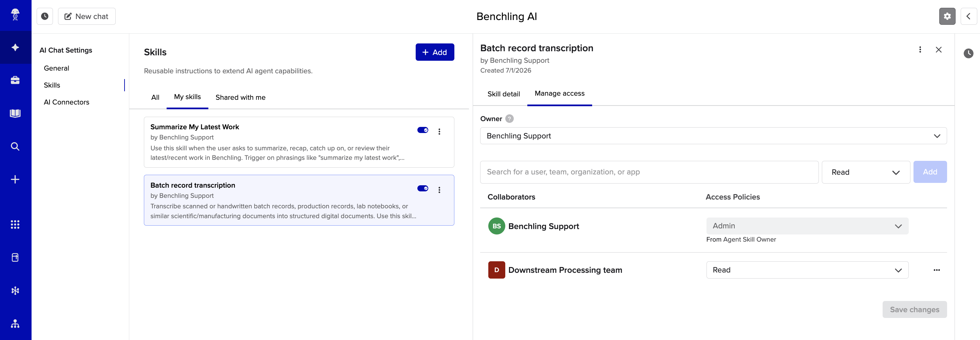Click the Benchling AI page title
This screenshot has width=980, height=340.
tap(506, 16)
